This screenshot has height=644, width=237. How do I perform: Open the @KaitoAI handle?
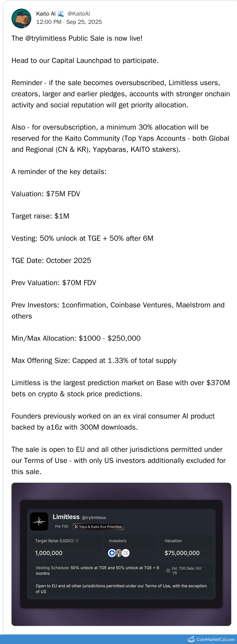tap(79, 14)
